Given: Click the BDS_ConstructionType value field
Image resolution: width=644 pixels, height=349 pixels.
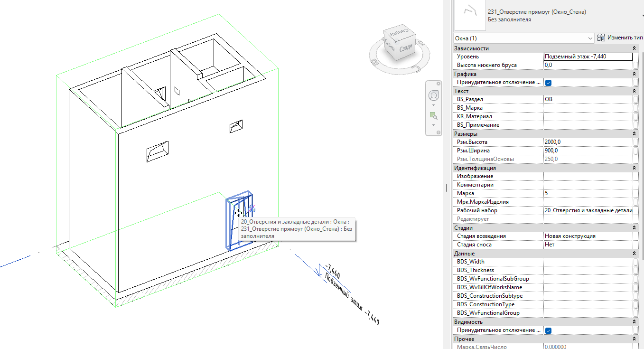Looking at the screenshot, I should point(588,304).
